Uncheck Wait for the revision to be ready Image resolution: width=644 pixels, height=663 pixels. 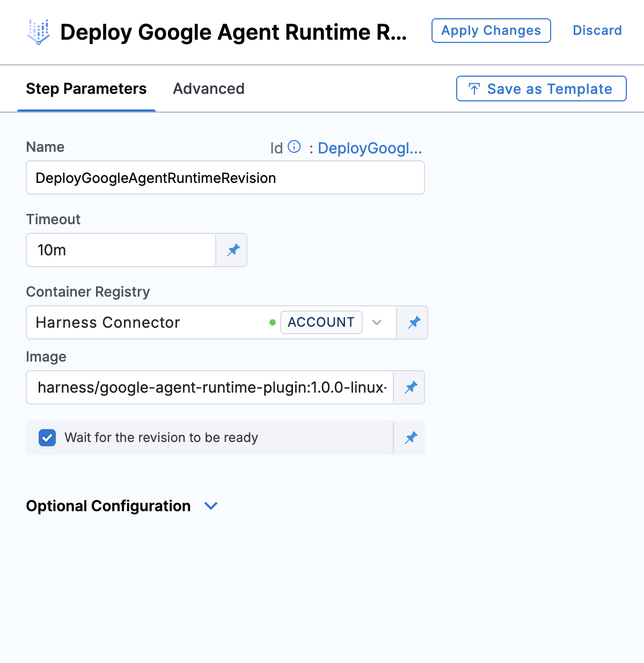pyautogui.click(x=47, y=438)
